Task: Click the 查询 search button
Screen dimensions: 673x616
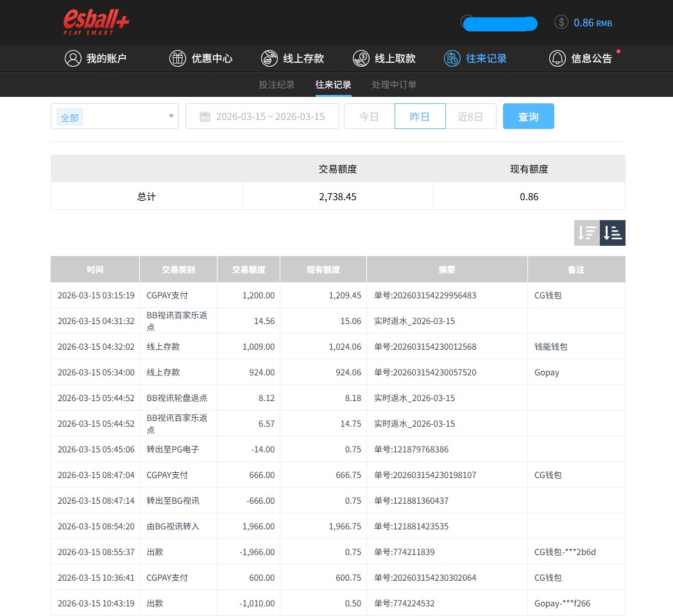Action: tap(528, 116)
